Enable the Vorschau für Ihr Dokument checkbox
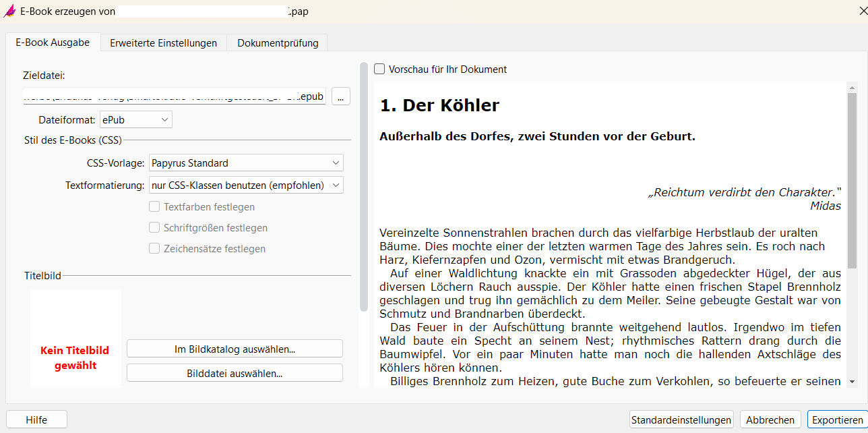 380,69
